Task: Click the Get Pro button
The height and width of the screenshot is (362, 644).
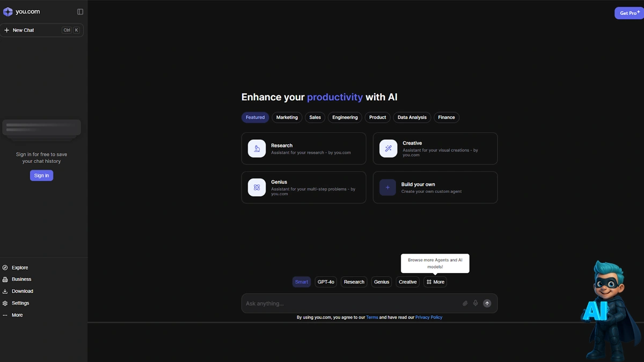Action: 629,13
